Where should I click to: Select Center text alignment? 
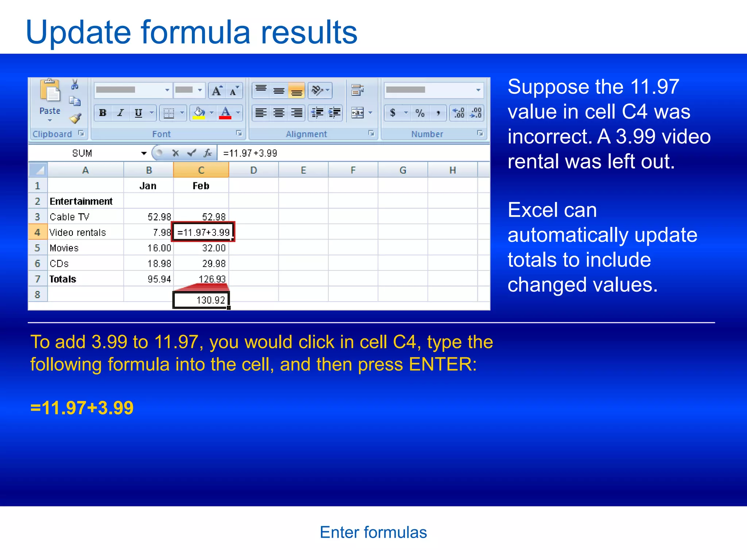pyautogui.click(x=279, y=113)
